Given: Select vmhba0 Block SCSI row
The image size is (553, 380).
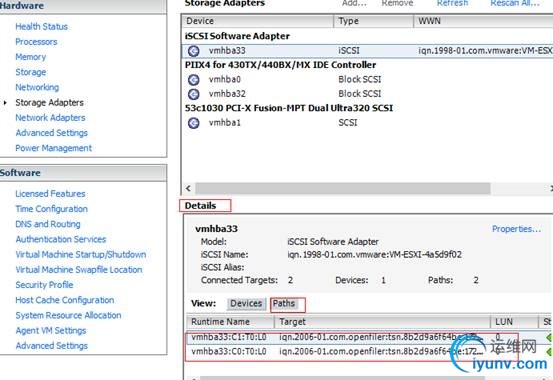Looking at the screenshot, I should click(367, 80).
